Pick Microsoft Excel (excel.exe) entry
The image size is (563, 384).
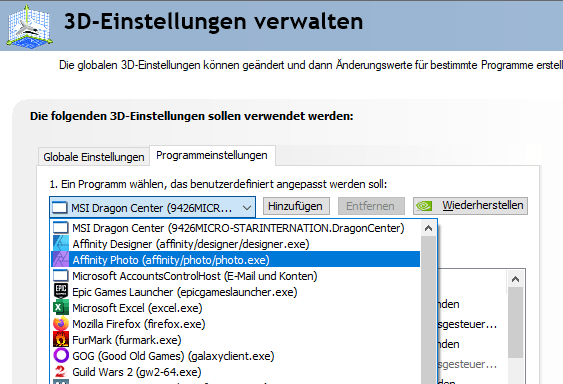click(236, 307)
